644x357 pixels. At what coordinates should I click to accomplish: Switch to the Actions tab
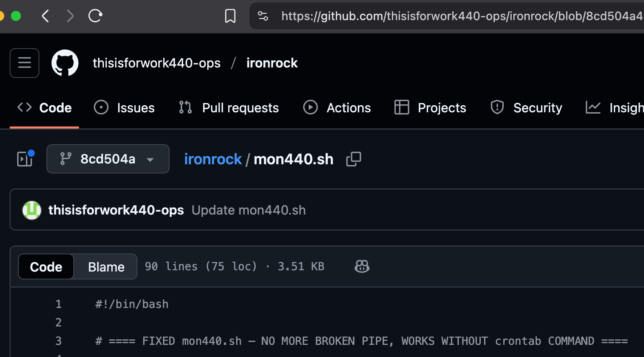click(x=337, y=108)
